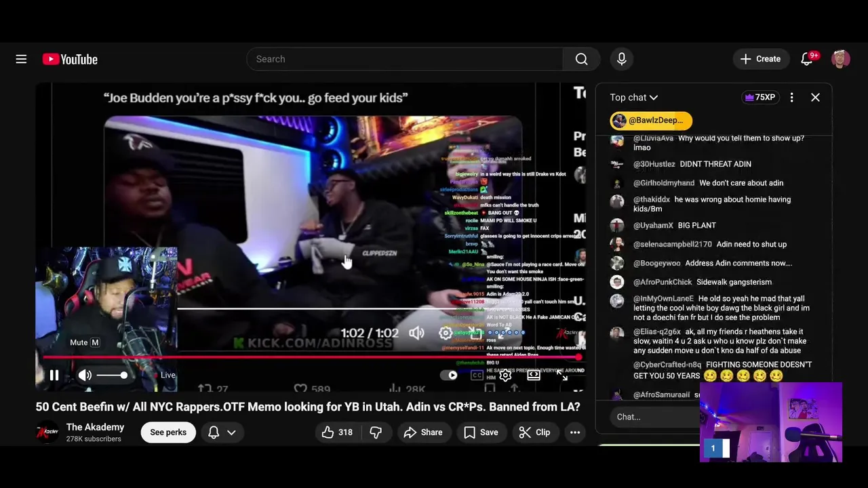The width and height of the screenshot is (868, 488).
Task: Exit full screen on the player
Action: point(562,375)
